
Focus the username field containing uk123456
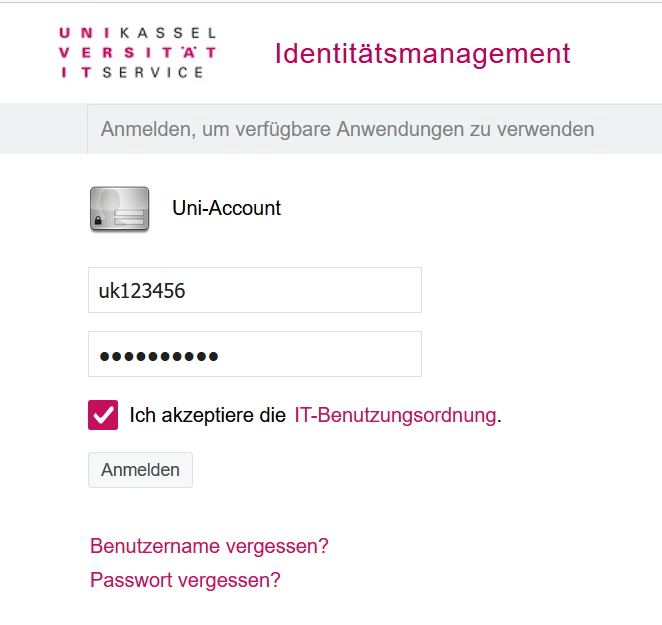coord(254,290)
